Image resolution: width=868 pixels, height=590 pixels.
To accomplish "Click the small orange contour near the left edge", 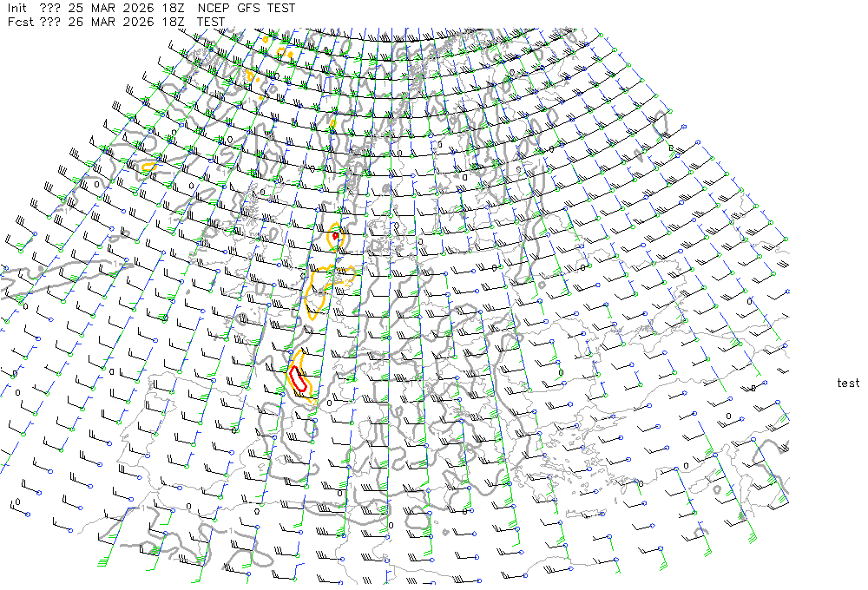I will click(148, 166).
